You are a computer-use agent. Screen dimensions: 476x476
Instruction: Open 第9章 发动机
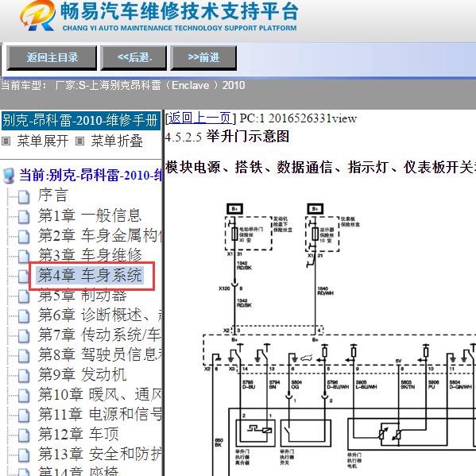[x=83, y=374]
